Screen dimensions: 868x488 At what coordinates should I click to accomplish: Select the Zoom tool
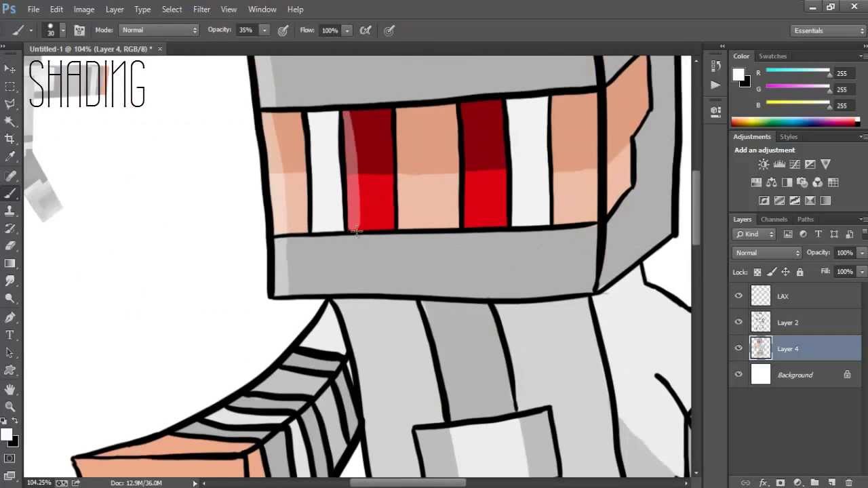pos(10,407)
